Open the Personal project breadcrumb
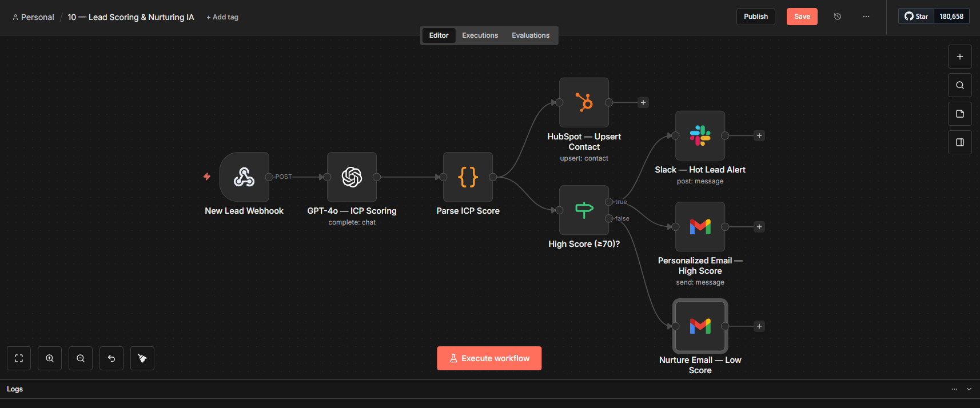The image size is (980, 408). pos(33,17)
